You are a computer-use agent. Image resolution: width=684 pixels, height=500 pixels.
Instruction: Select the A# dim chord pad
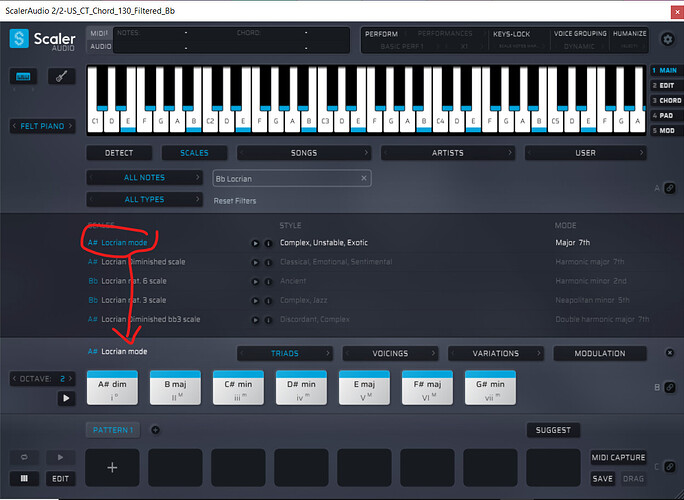click(x=112, y=387)
